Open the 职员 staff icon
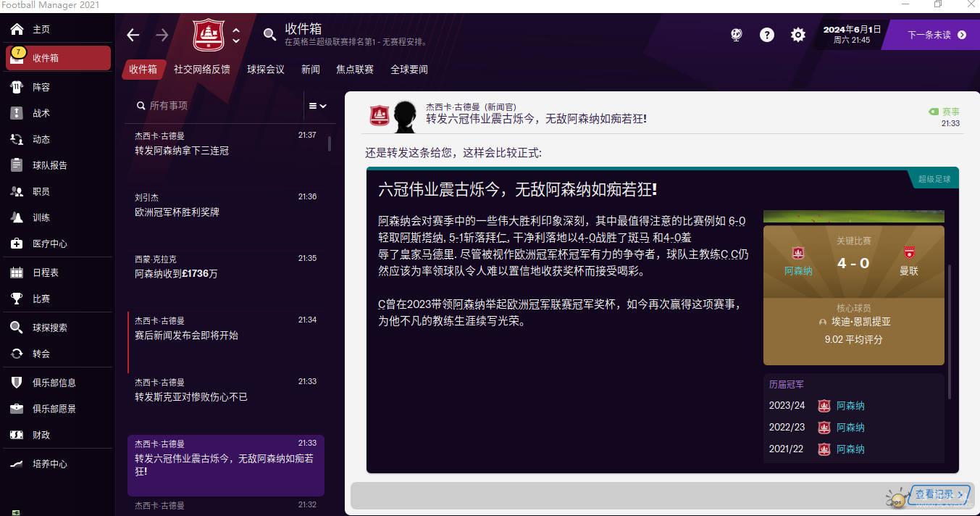This screenshot has width=980, height=516. (17, 191)
